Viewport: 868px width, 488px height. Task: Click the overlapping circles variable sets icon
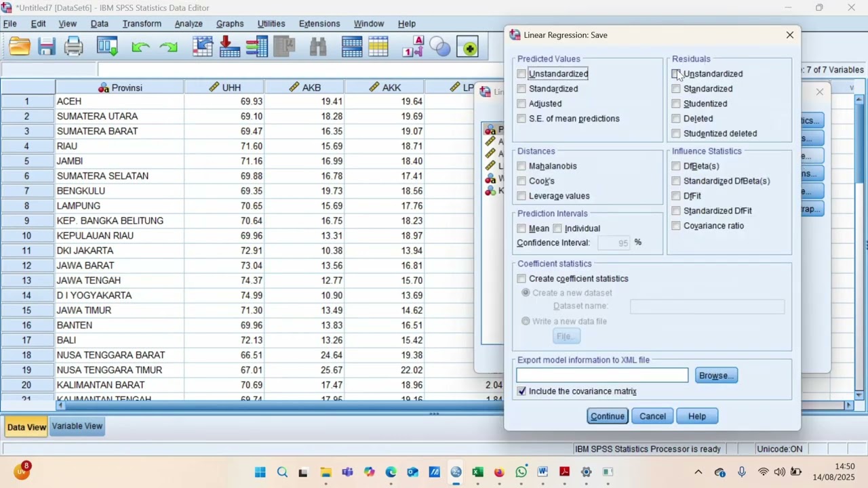coord(440,47)
